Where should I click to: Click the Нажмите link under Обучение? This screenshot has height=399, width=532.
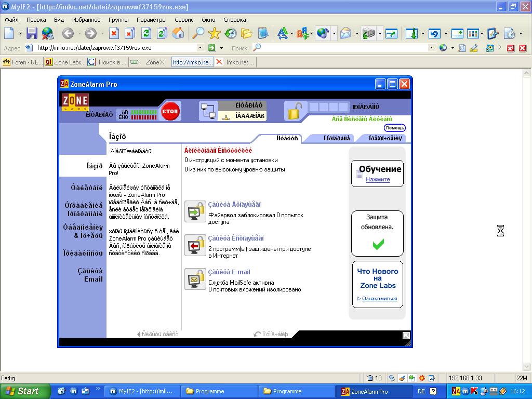(378, 179)
